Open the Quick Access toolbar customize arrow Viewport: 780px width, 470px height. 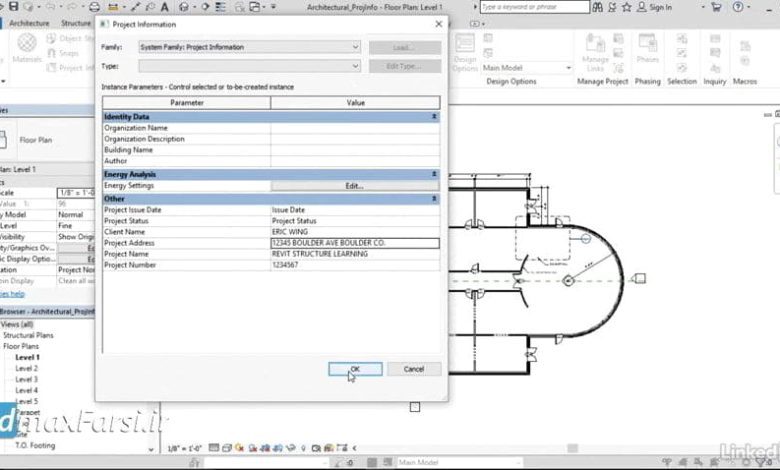click(x=273, y=7)
